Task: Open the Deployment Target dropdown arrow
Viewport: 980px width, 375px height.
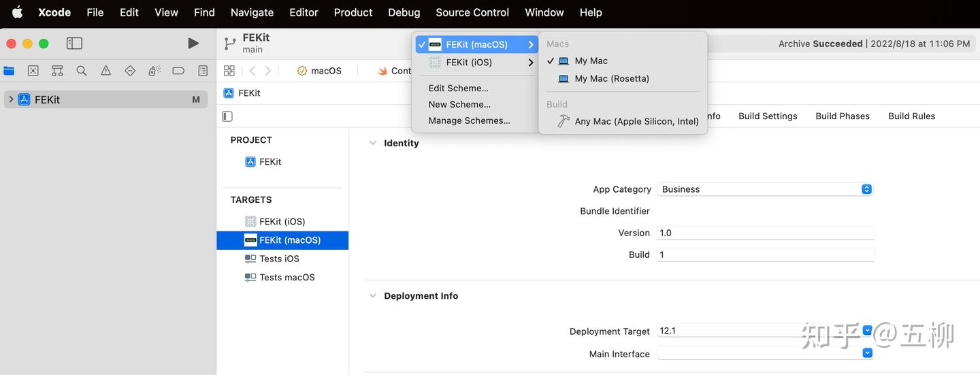Action: [x=867, y=331]
